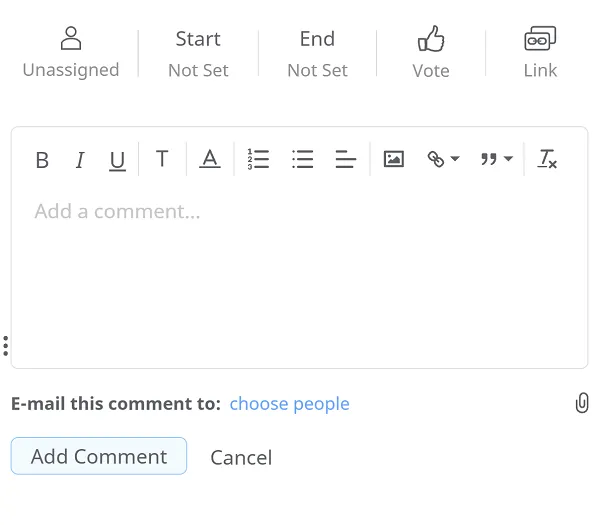Image resolution: width=600 pixels, height=525 pixels.
Task: Click the "choose people" link
Action: click(289, 404)
